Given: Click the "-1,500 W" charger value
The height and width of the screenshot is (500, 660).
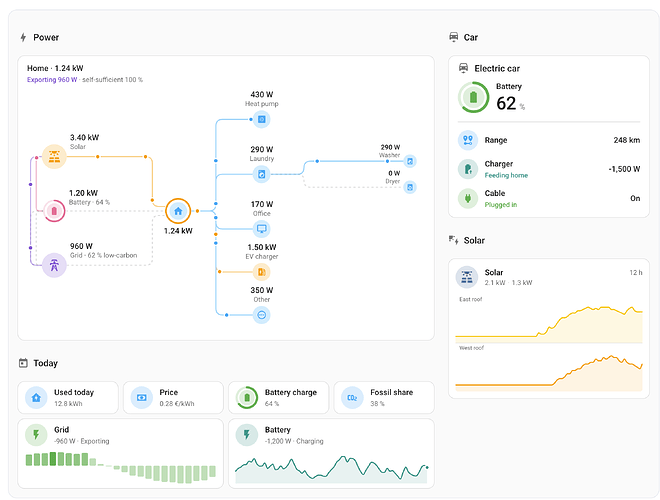Looking at the screenshot, I should 624,169.
